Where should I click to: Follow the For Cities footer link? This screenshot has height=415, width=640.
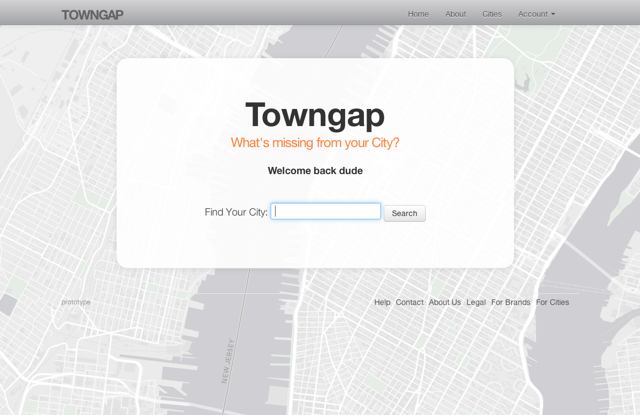[x=552, y=302]
